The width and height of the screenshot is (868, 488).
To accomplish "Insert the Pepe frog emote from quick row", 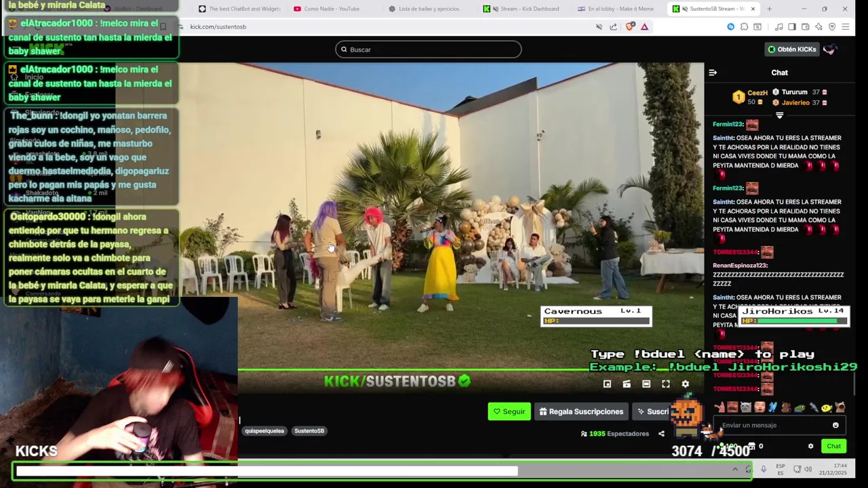I will pos(800,407).
